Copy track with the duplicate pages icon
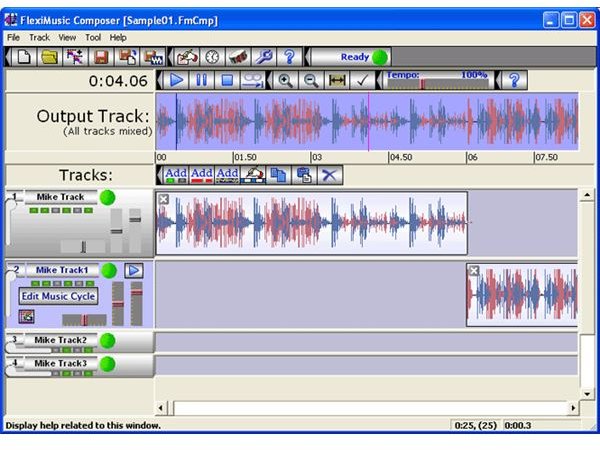600x450 pixels. click(278, 175)
